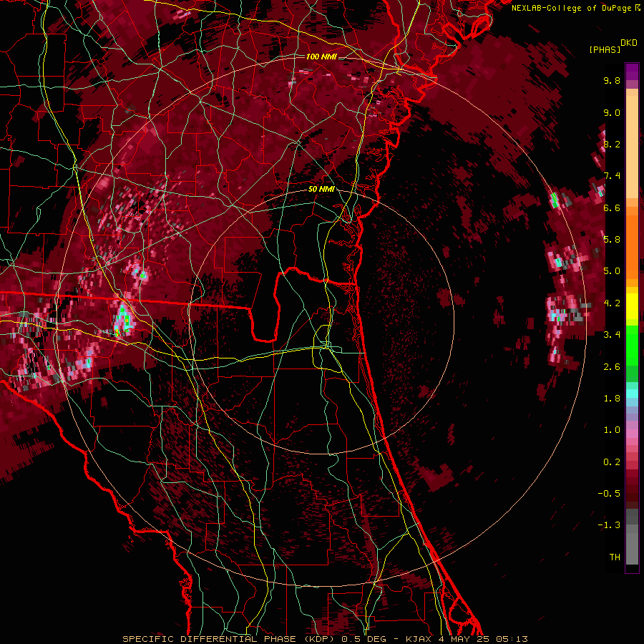The image size is (644, 644).
Task: Click the 1.0 legend value
Action: coord(612,430)
